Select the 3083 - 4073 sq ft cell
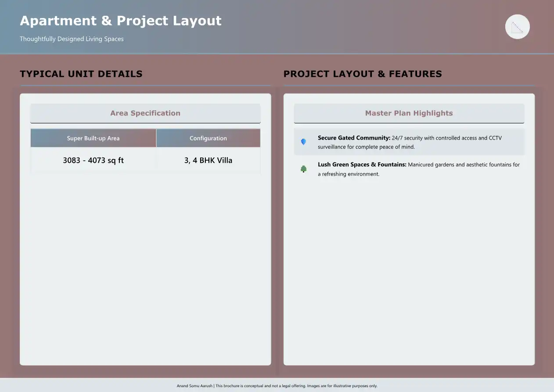This screenshot has height=392, width=554. point(93,160)
